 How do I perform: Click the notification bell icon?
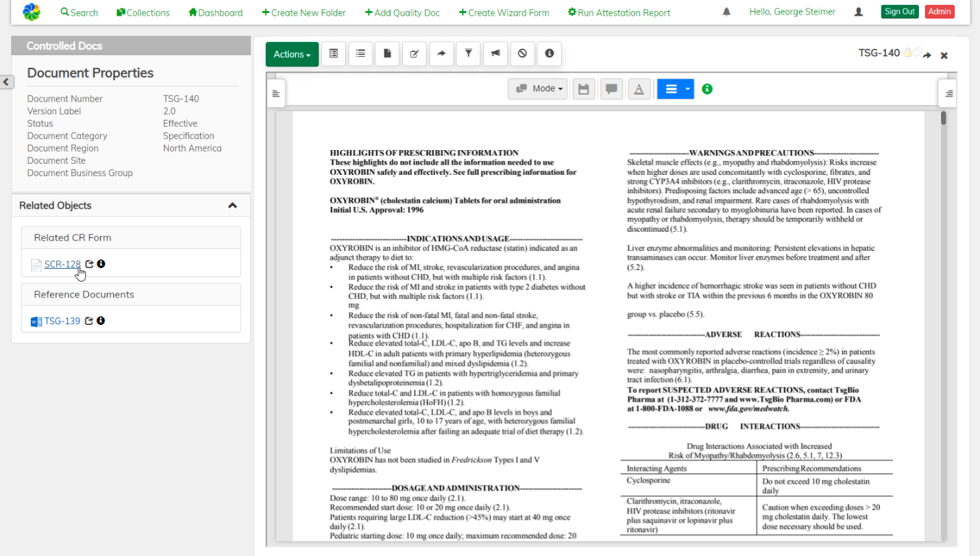[x=726, y=12]
